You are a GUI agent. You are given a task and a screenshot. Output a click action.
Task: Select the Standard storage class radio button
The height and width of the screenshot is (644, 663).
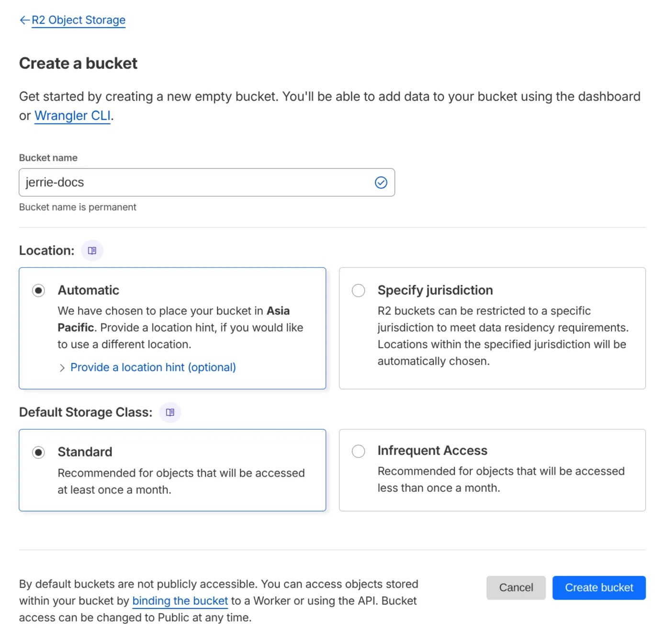(38, 452)
